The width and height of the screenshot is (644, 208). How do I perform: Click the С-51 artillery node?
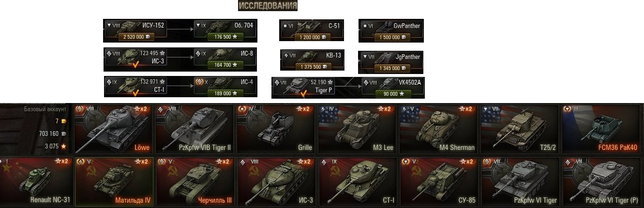tap(312, 30)
